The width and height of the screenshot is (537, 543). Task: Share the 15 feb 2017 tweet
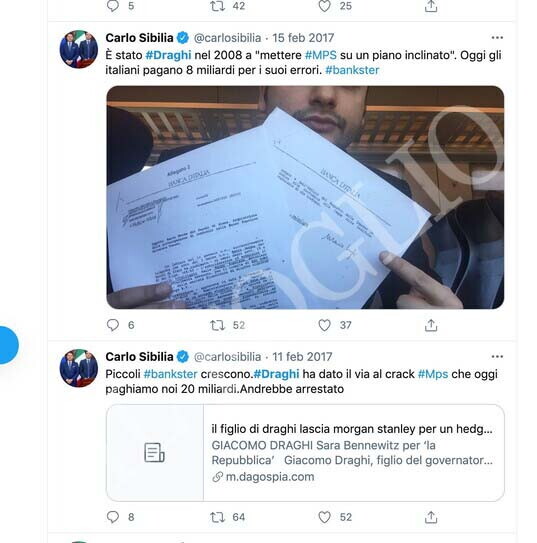pyautogui.click(x=431, y=325)
